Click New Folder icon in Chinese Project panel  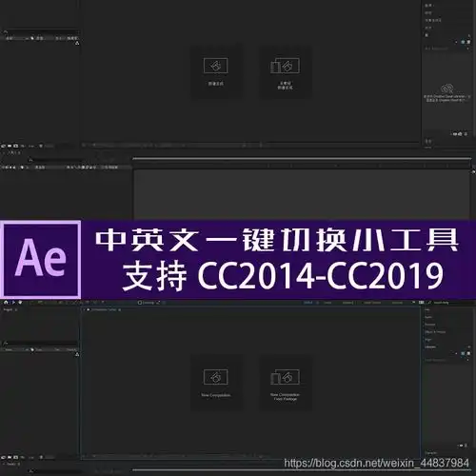(10, 146)
